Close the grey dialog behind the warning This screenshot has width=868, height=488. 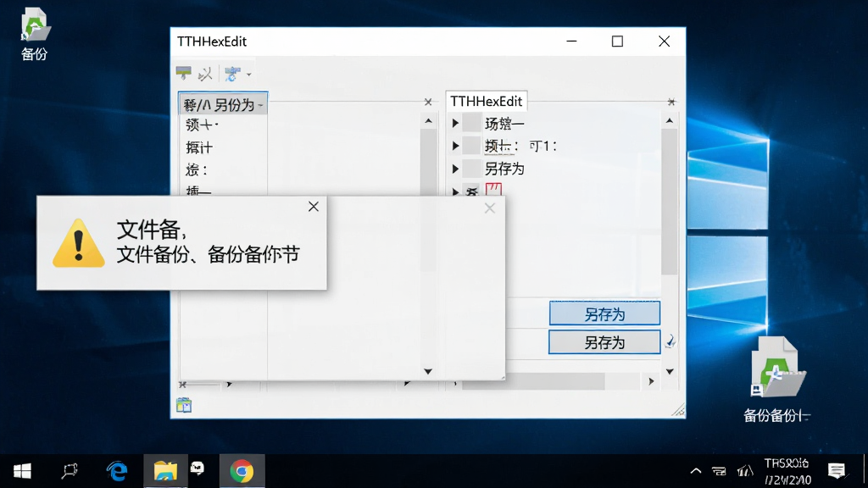tap(489, 208)
